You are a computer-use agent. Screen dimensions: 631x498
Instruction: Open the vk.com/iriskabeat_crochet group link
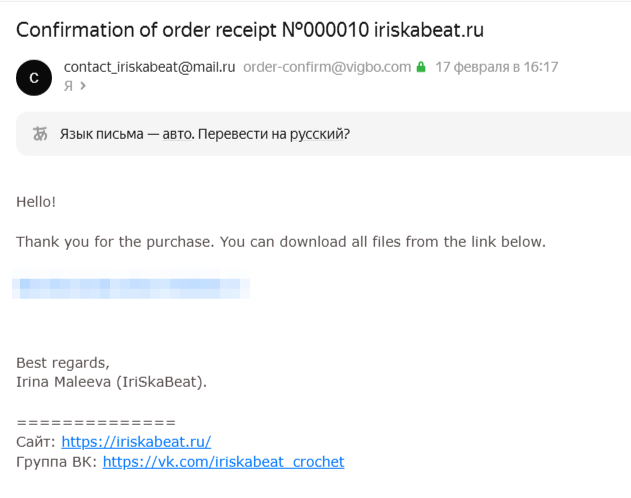pyautogui.click(x=223, y=462)
